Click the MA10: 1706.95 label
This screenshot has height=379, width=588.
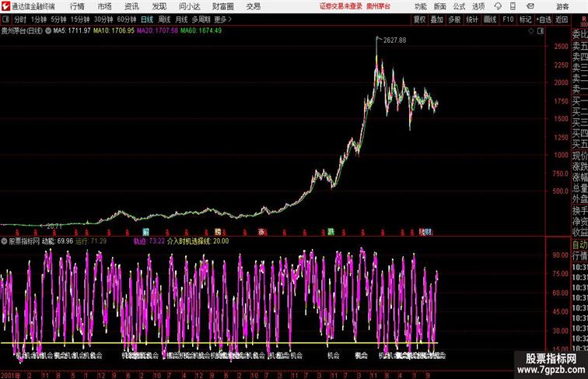pos(114,31)
